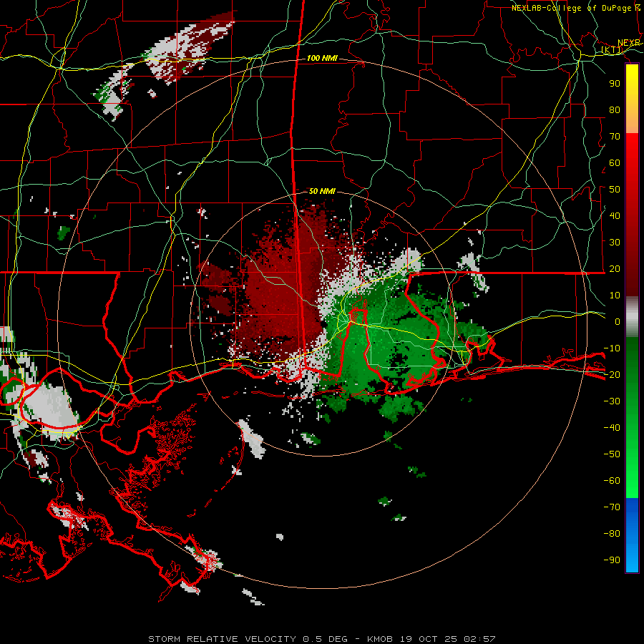Image resolution: width=644 pixels, height=644 pixels.
Task: Select the 0 label on the velocity scale
Action: (618, 322)
